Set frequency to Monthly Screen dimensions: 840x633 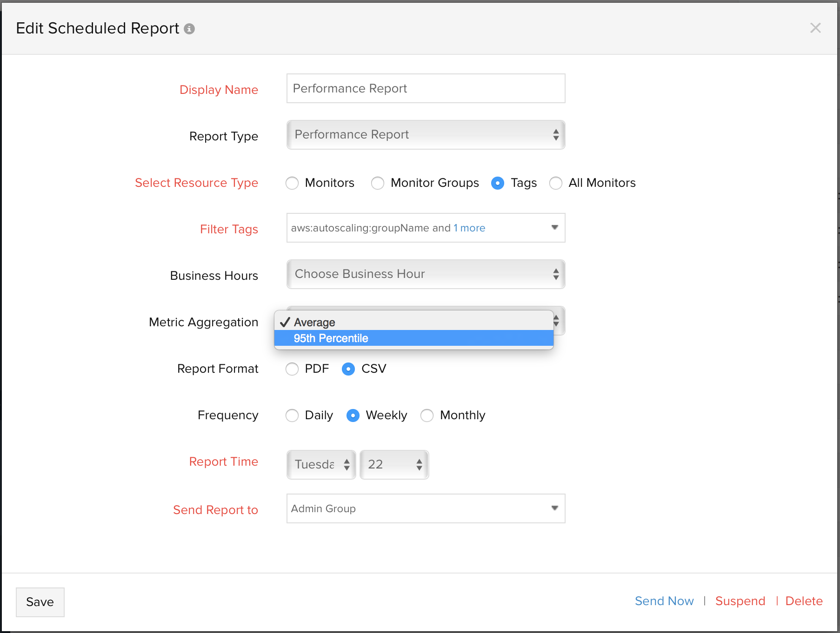point(427,415)
